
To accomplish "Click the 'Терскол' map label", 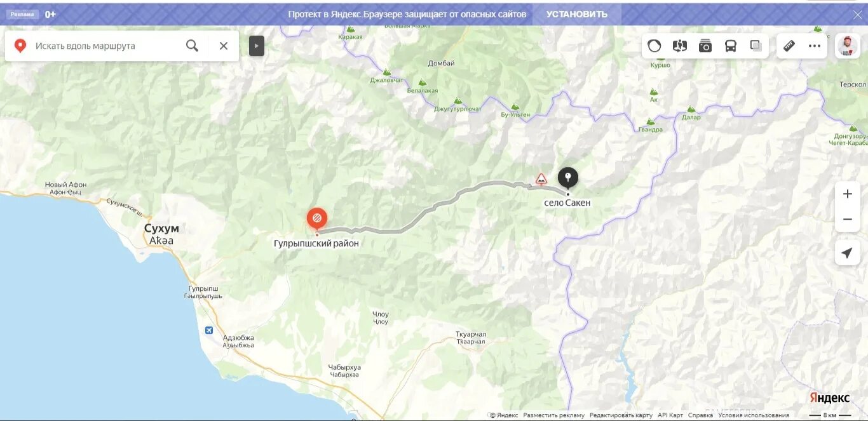I will 853,84.
